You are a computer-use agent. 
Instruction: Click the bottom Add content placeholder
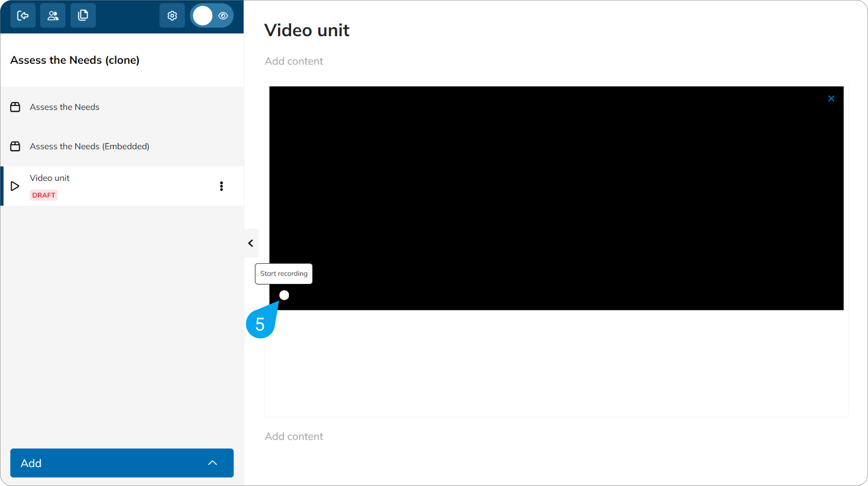tap(294, 436)
